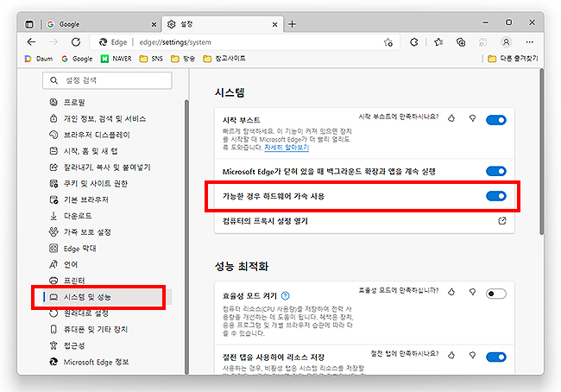Click the main page vertical scrollbar
The width and height of the screenshot is (561, 392).
[x=542, y=151]
